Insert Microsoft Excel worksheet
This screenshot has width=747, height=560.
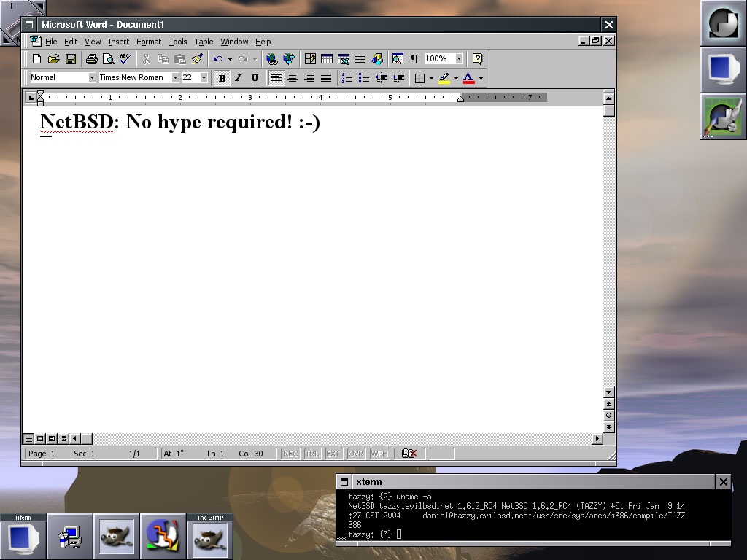[x=344, y=59]
